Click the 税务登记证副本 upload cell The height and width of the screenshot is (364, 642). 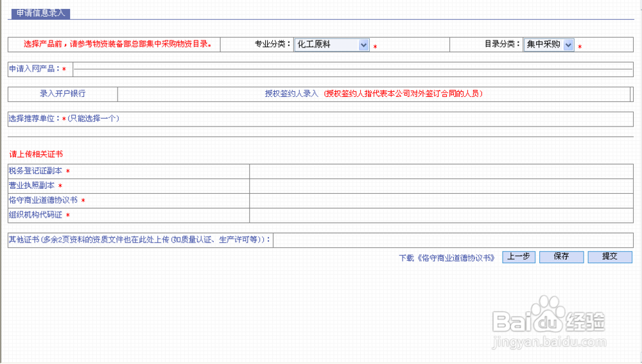pos(442,171)
